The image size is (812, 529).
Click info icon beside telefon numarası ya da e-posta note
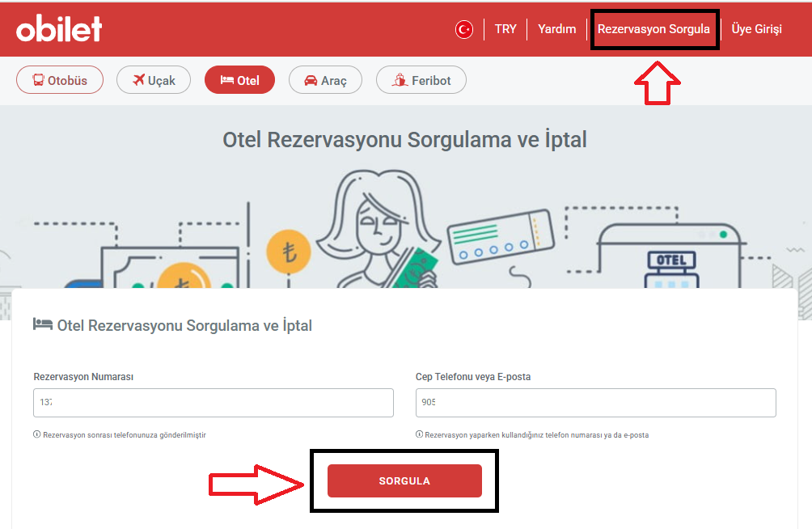pos(419,434)
